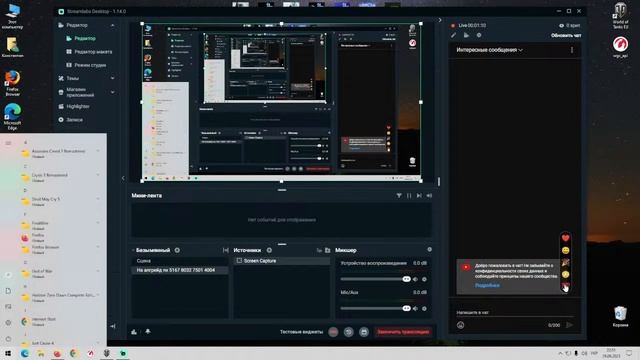This screenshot has height=360, width=640.
Task: Open the mini-feed filter icon
Action: (x=399, y=196)
